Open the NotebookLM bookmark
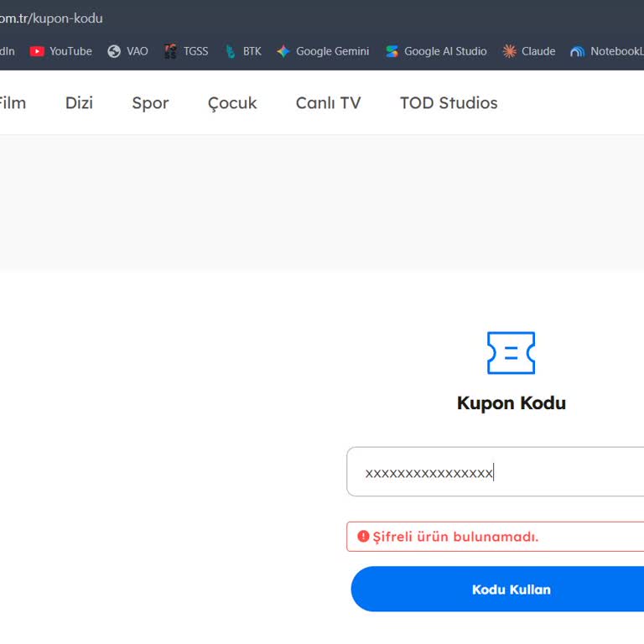Image resolution: width=644 pixels, height=644 pixels. pos(607,51)
